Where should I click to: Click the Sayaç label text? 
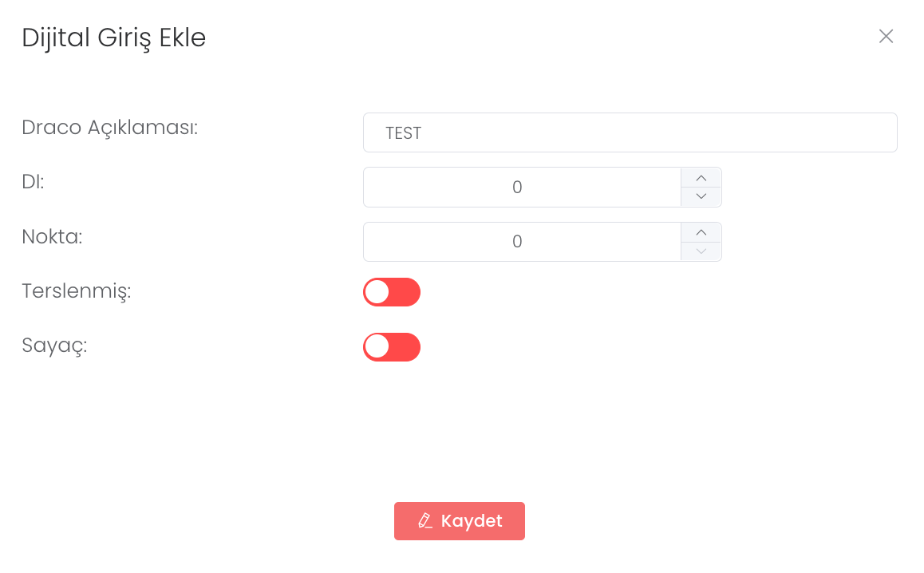54,346
